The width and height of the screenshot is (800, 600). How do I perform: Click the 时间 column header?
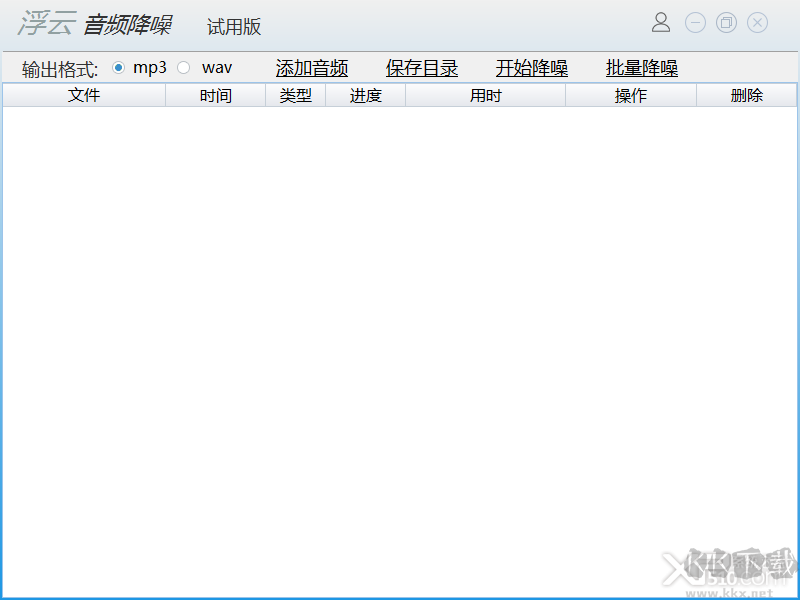[215, 95]
